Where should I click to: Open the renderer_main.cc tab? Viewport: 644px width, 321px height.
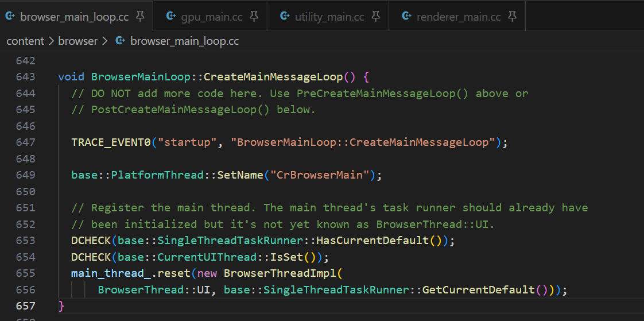[x=459, y=17]
